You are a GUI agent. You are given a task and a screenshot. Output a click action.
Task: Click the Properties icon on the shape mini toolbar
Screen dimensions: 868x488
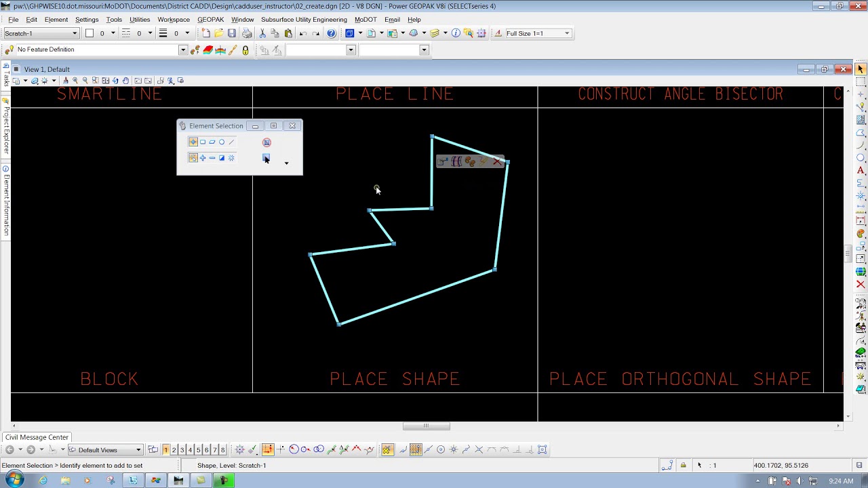(443, 161)
